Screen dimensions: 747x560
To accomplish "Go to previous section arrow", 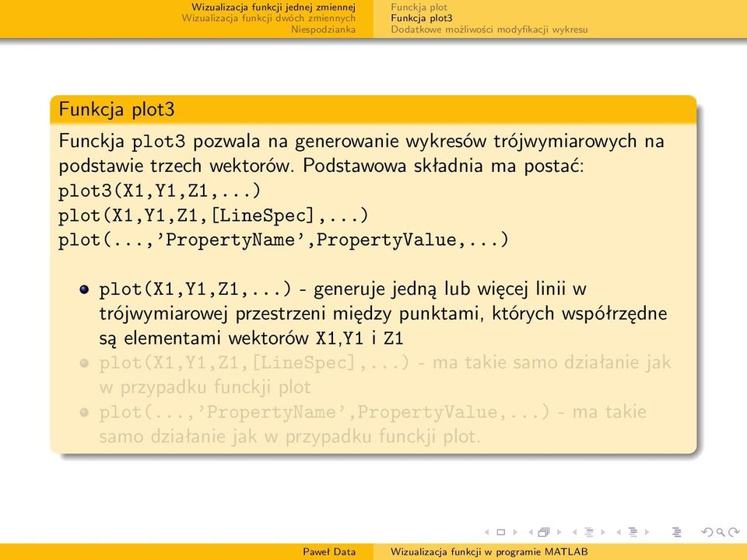I will [x=619, y=532].
